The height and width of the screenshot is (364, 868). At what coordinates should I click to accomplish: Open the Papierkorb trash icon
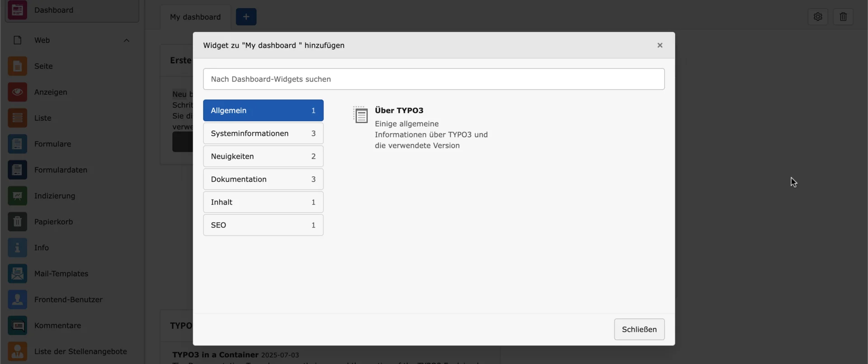coord(17,222)
